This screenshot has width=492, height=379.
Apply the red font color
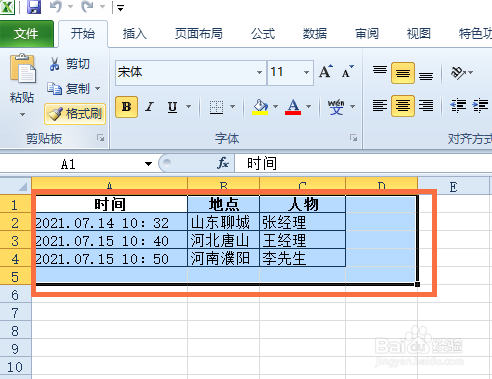pyautogui.click(x=293, y=107)
